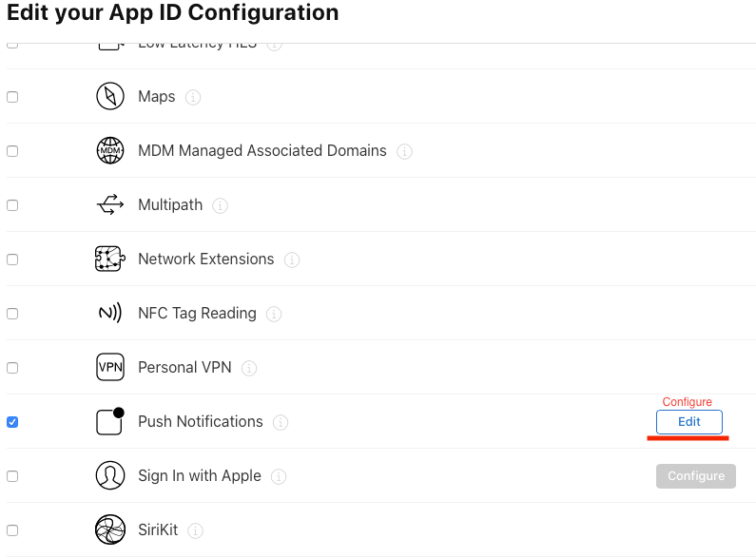
Task: Click the Personal VPN label
Action: pos(184,367)
